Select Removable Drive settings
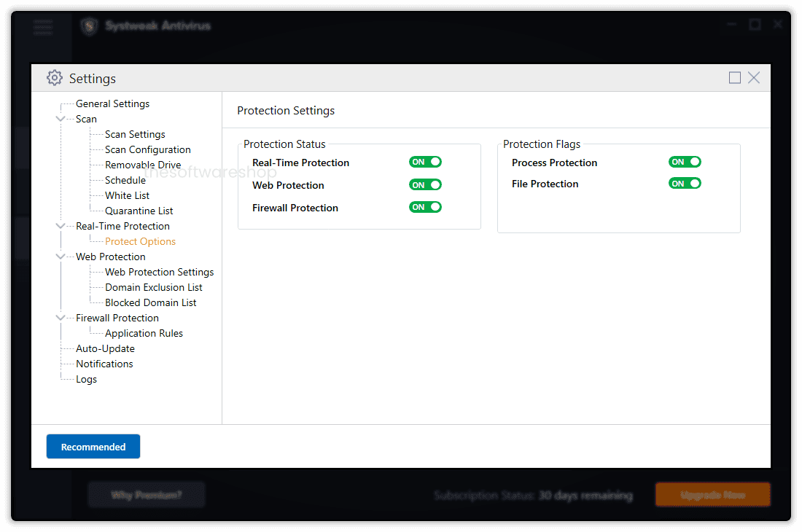Screen dimensions: 802x532 [x=143, y=165]
